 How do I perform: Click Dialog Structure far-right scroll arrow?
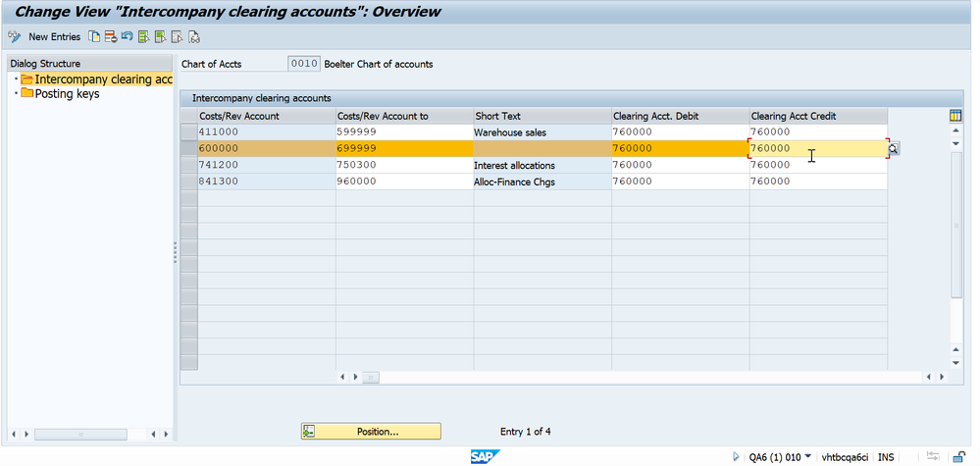pyautogui.click(x=166, y=435)
